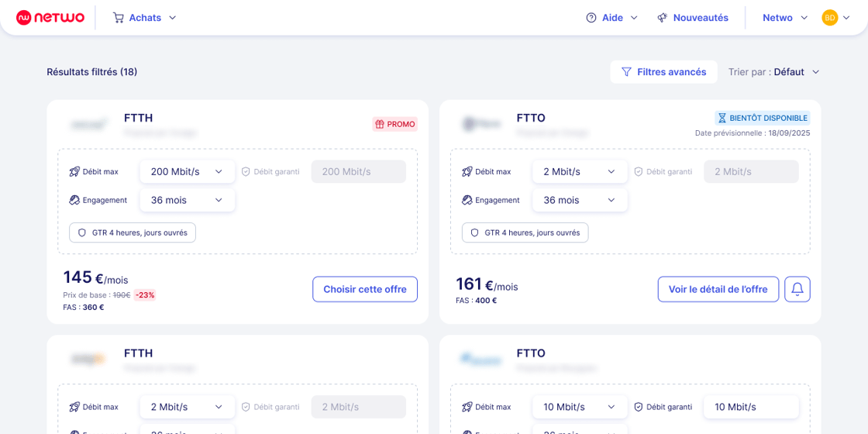Click the PROMO gift badge
868x434 pixels.
pos(395,124)
